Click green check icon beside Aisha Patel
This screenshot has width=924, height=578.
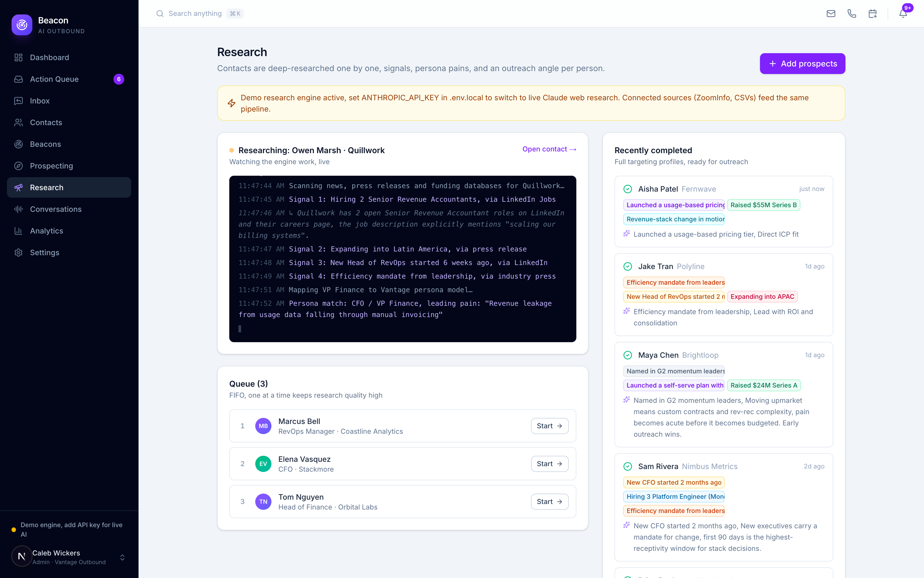628,189
